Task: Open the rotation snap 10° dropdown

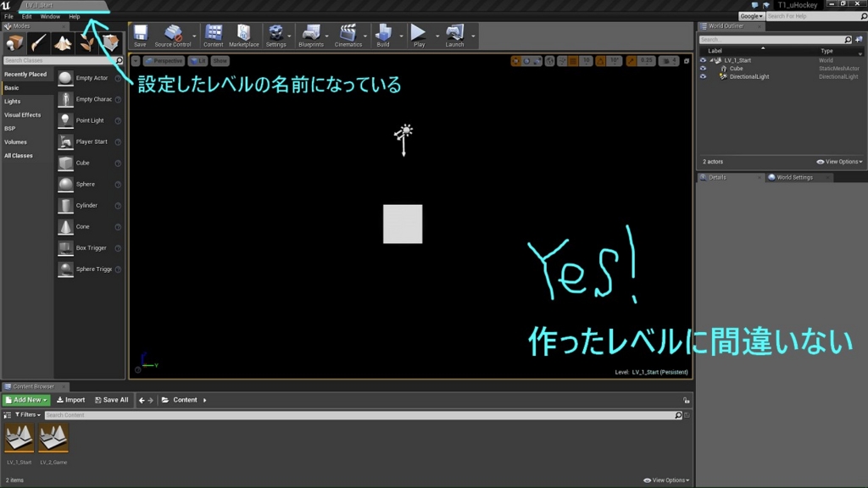Action: pos(615,61)
